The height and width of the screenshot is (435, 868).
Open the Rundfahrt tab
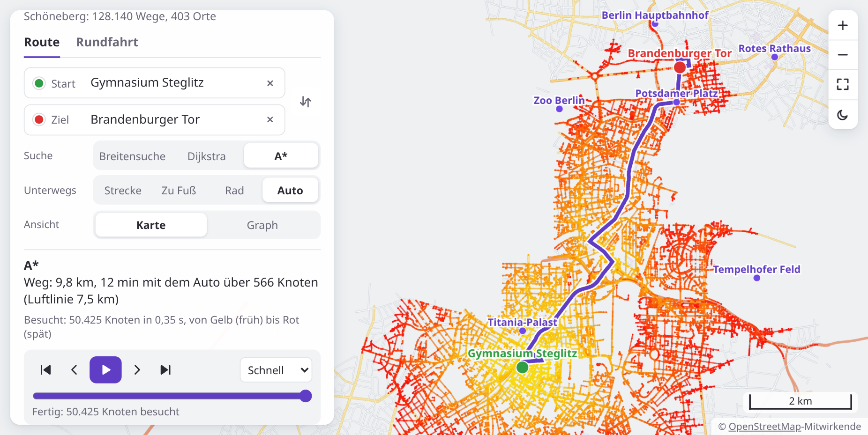pyautogui.click(x=107, y=42)
